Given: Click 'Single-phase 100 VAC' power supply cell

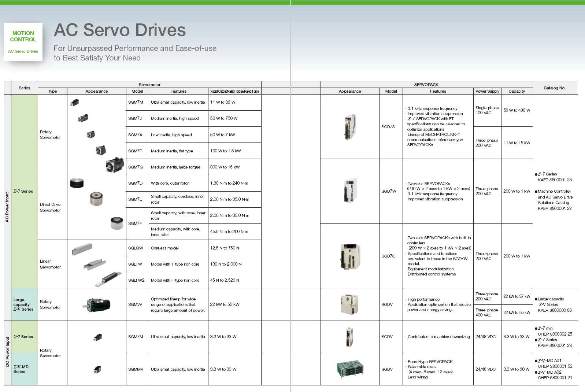Looking at the screenshot, I should [487, 110].
